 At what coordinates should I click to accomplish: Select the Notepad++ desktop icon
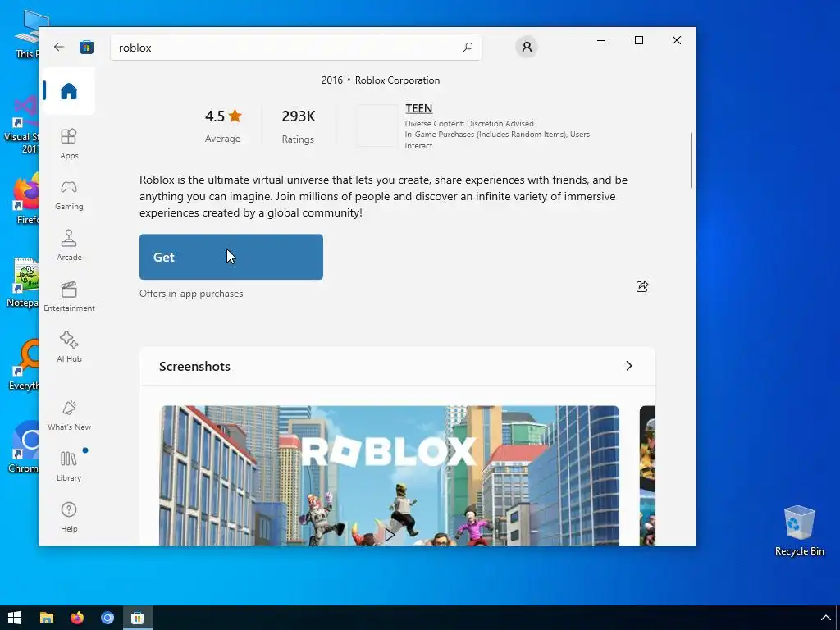tap(22, 283)
